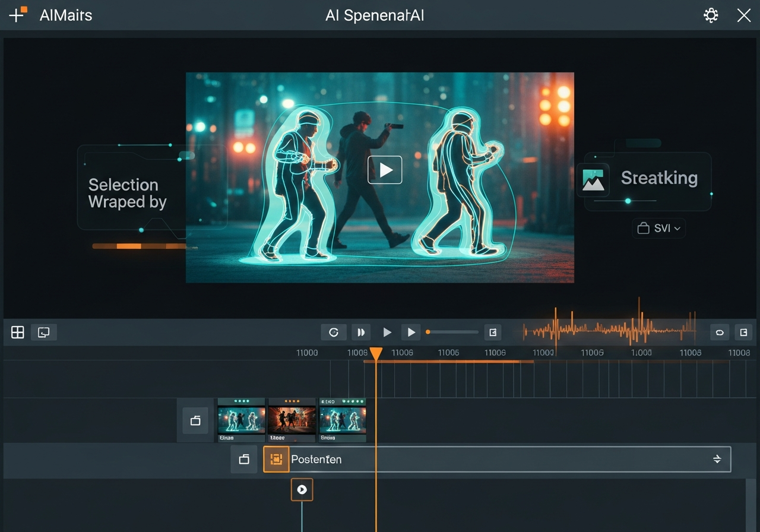Click the orange Postenten track icon
This screenshot has width=760, height=532.
(x=275, y=459)
